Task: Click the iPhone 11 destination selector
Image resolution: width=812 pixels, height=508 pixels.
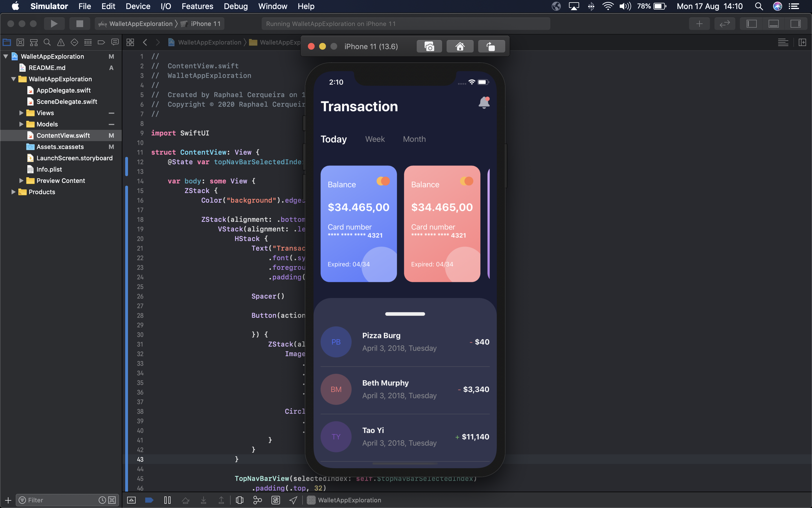Action: tap(201, 23)
